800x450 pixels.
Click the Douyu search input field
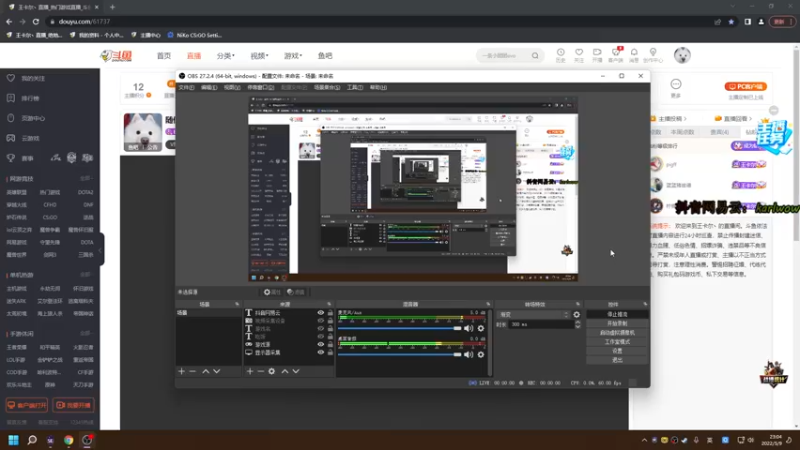(504, 56)
